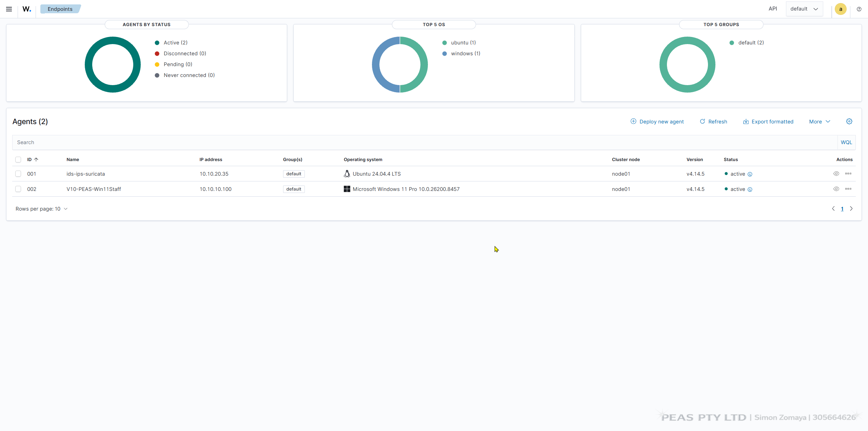Sort by ID using the arrow
Image resolution: width=868 pixels, height=431 pixels.
click(36, 159)
